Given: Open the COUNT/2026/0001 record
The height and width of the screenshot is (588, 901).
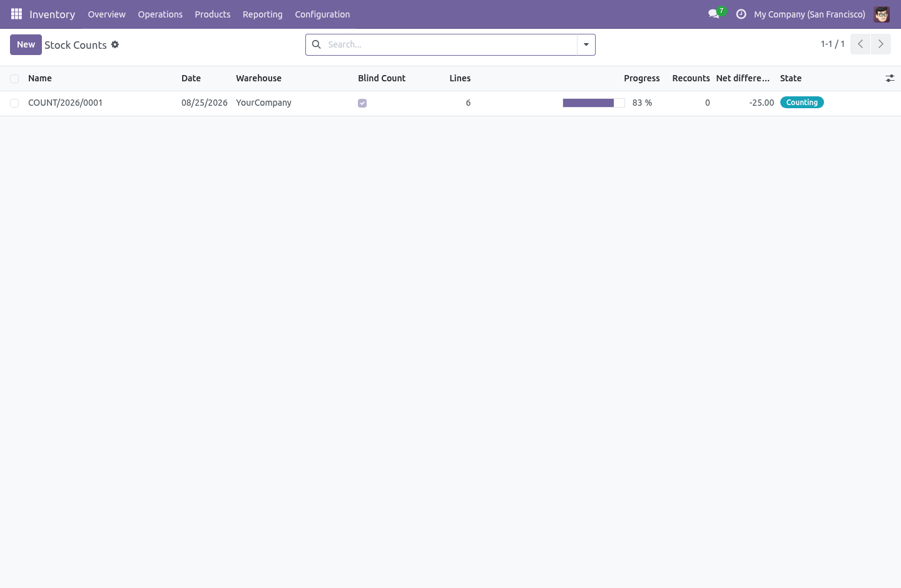Looking at the screenshot, I should [65, 103].
